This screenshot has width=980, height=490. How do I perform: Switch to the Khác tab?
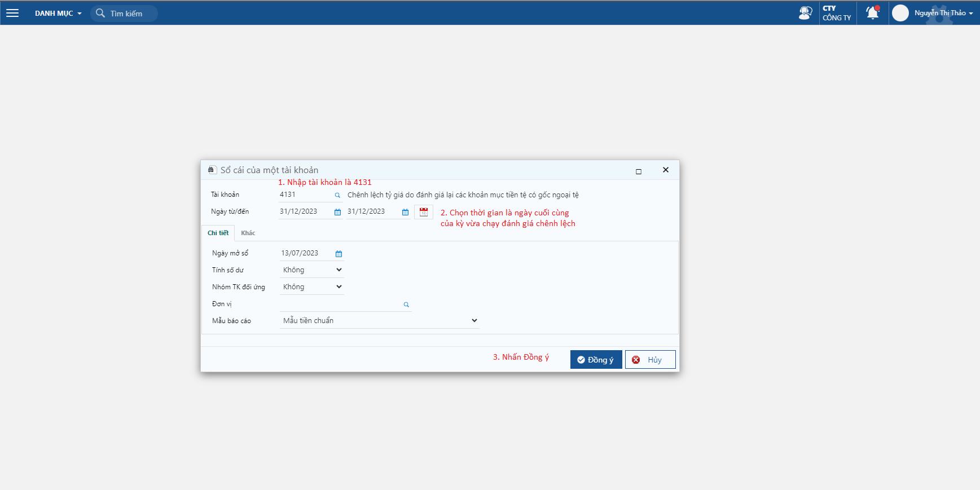tap(248, 233)
